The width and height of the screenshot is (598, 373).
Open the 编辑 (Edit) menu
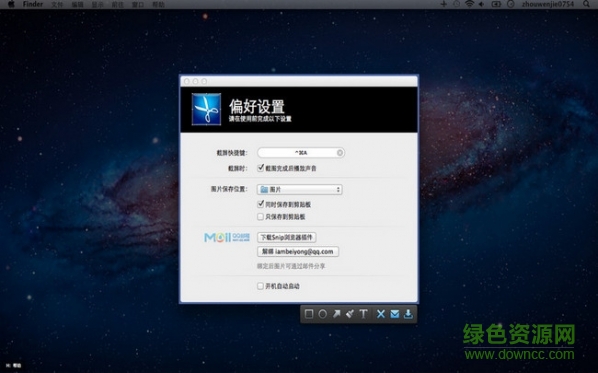coord(77,5)
